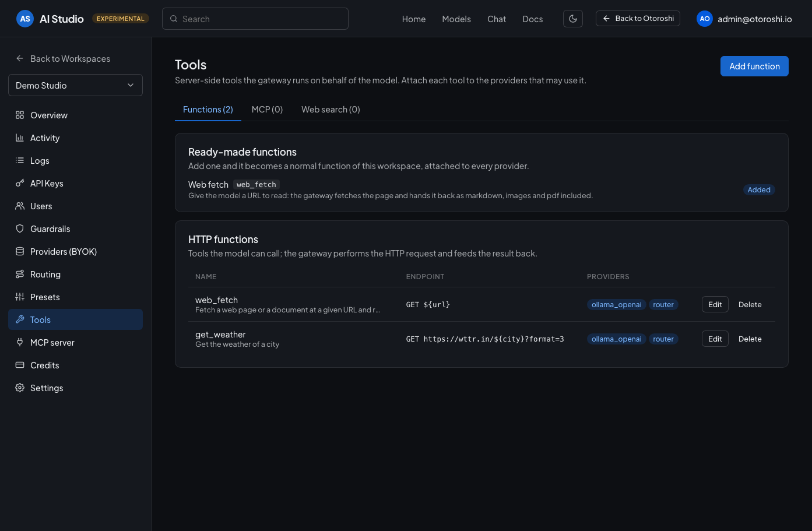
Task: Click the AI Studio title text
Action: [62, 19]
